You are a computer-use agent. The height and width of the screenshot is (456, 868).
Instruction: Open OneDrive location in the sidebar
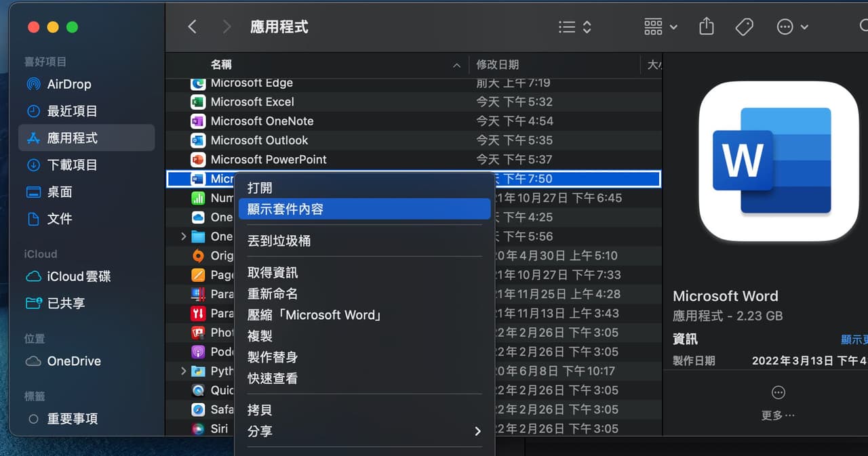(x=87, y=361)
